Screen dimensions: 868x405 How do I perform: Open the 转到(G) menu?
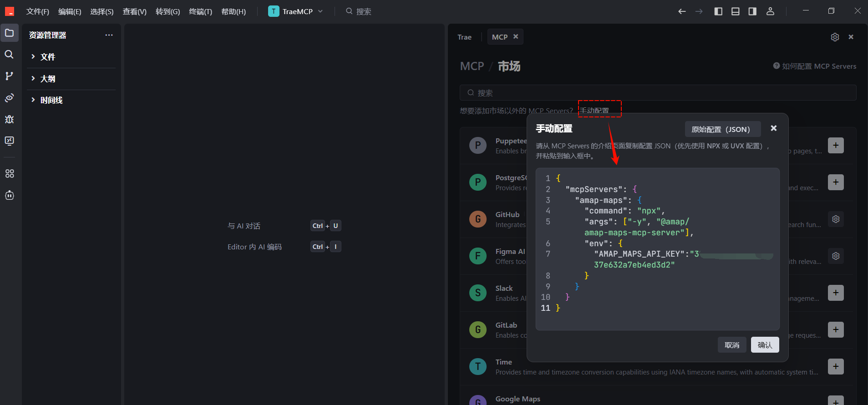[x=168, y=11]
